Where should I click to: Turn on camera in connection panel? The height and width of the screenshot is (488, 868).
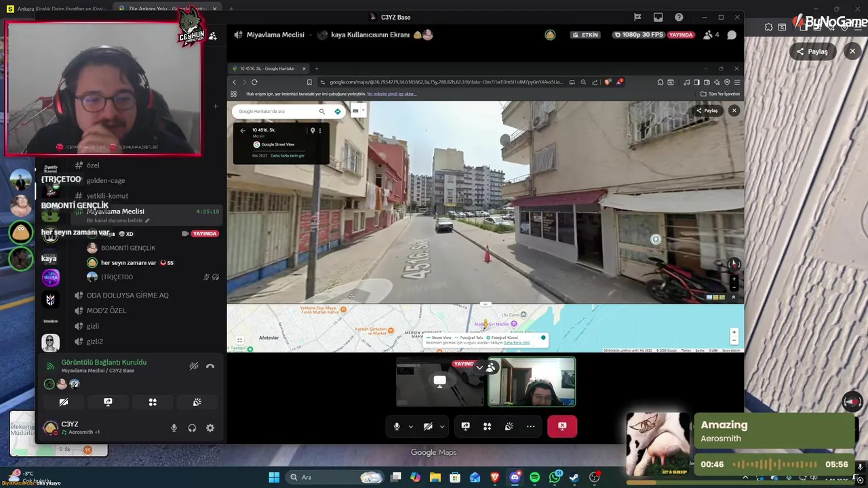coord(64,402)
